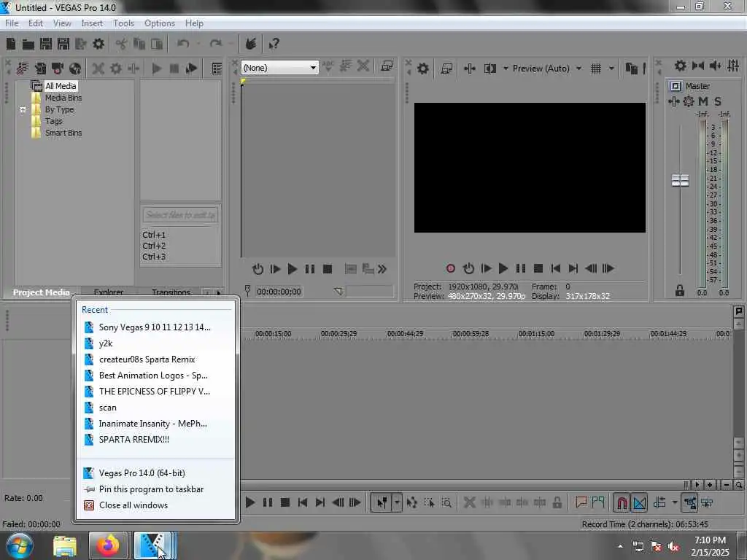Open the Insert menu
The width and height of the screenshot is (747, 560).
click(92, 23)
